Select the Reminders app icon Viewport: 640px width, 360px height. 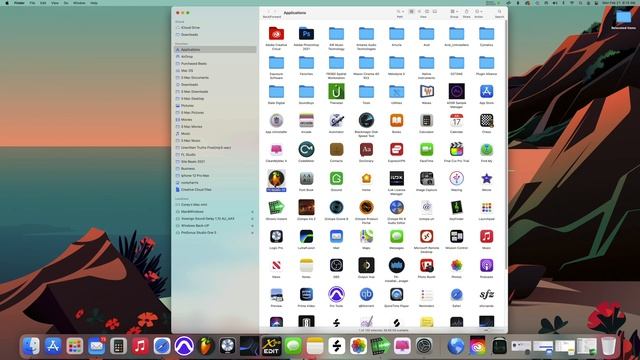pyautogui.click(x=427, y=294)
